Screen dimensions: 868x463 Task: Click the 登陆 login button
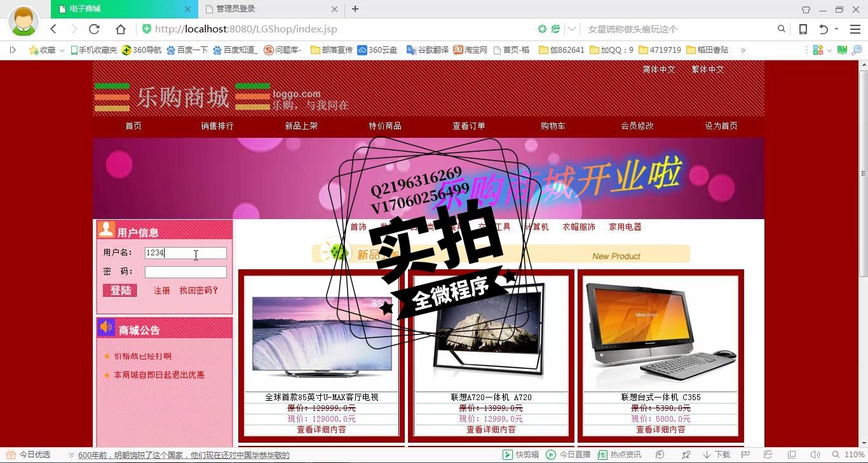coord(120,290)
